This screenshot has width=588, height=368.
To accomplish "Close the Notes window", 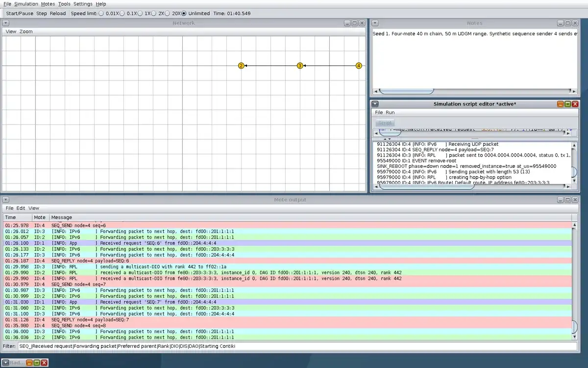I will 575,23.
